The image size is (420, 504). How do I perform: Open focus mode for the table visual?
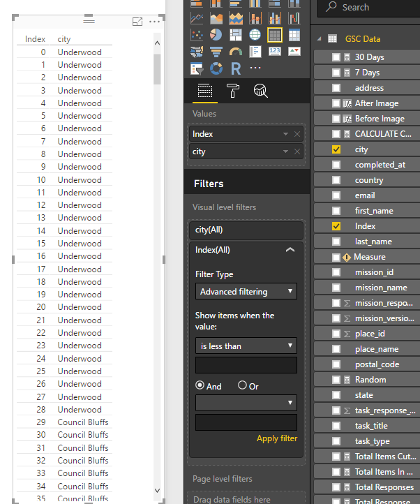point(137,22)
